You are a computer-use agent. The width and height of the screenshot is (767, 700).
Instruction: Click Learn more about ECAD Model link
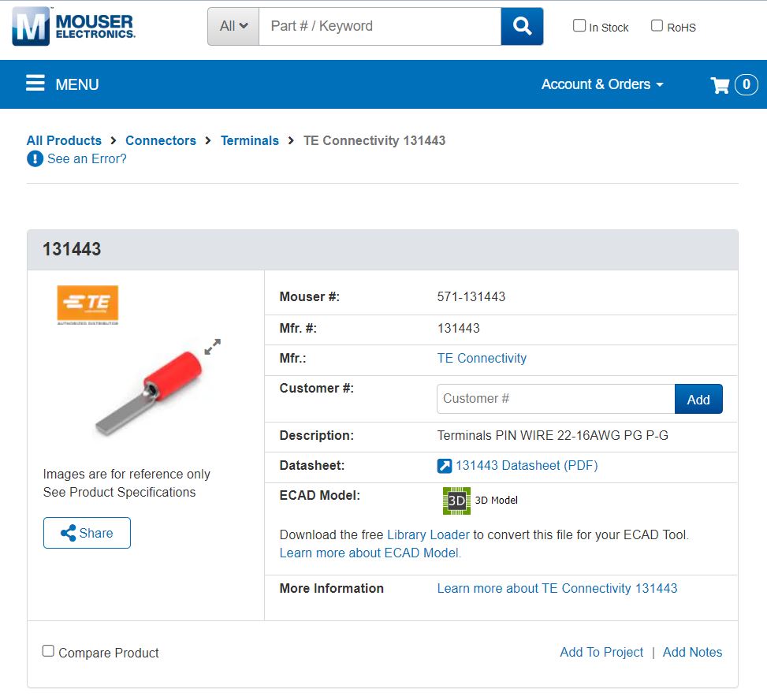click(x=370, y=553)
